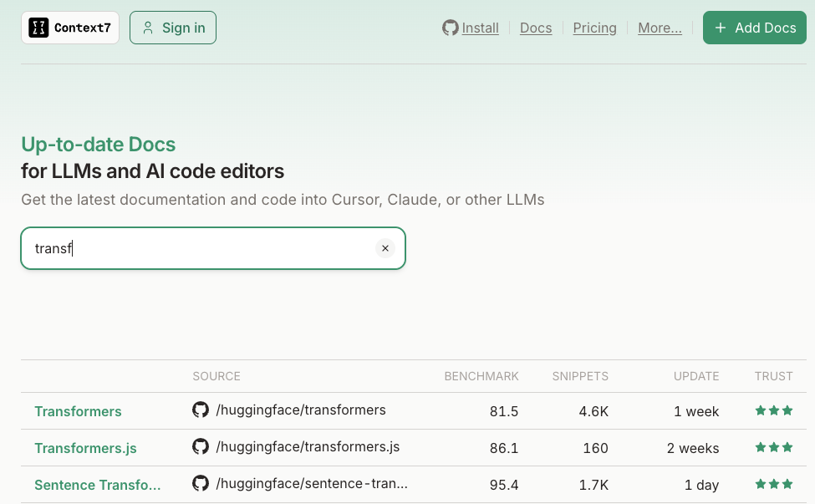Clear the search with the X button

coord(385,248)
